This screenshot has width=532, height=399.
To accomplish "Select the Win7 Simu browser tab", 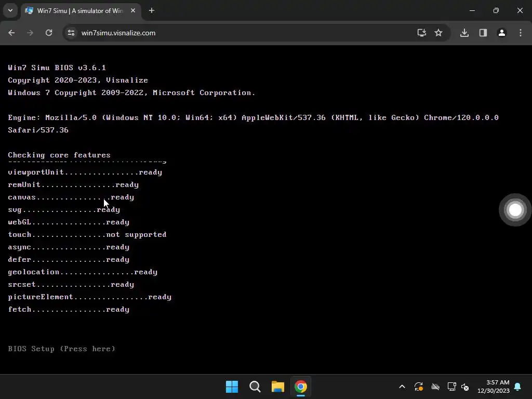I will (80, 10).
